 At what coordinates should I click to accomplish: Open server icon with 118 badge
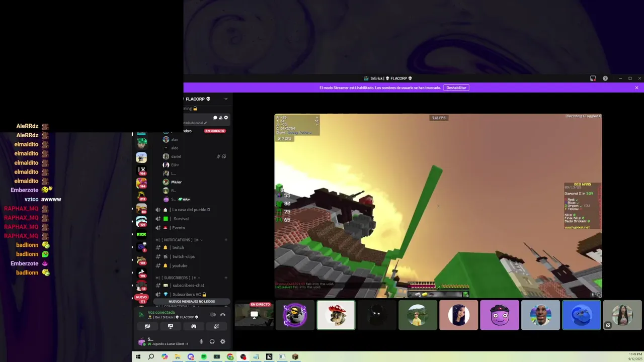(141, 273)
